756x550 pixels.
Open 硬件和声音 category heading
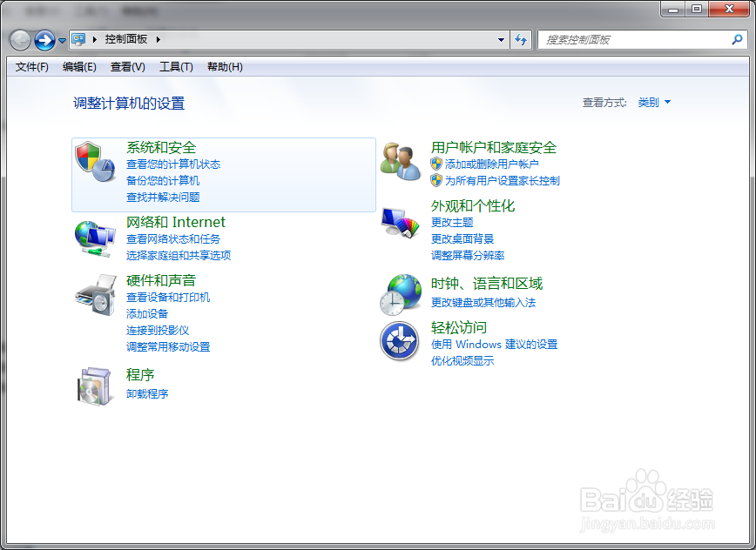point(161,280)
